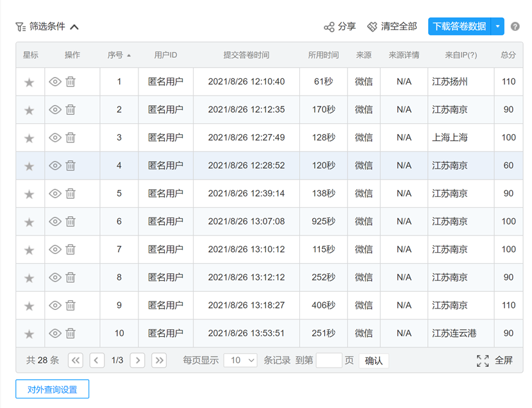Click the page number input field

(x=329, y=360)
